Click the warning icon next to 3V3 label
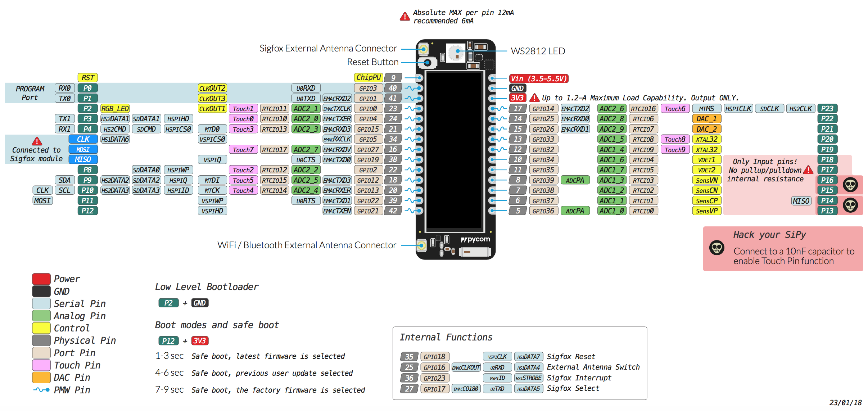The height and width of the screenshot is (411, 868). pos(534,98)
